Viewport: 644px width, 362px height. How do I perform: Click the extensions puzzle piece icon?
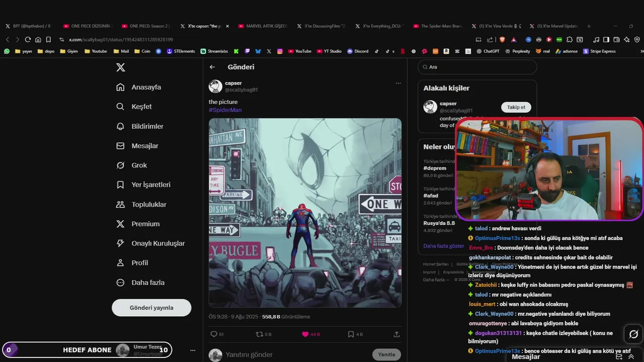tap(570, 40)
